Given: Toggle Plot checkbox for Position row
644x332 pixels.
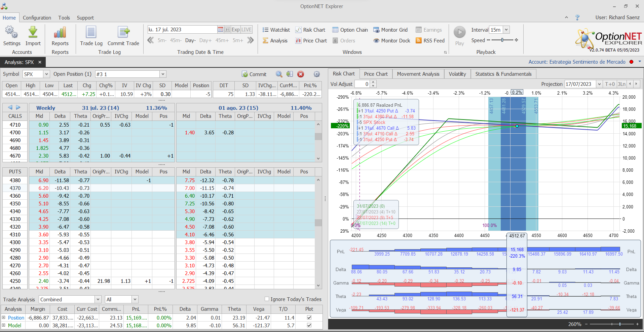Looking at the screenshot, I should 309,318.
